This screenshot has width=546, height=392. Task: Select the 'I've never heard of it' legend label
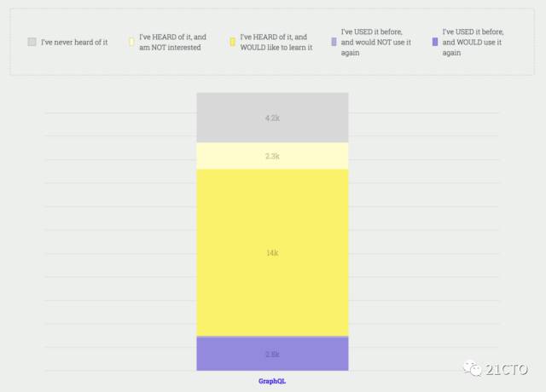coord(74,43)
